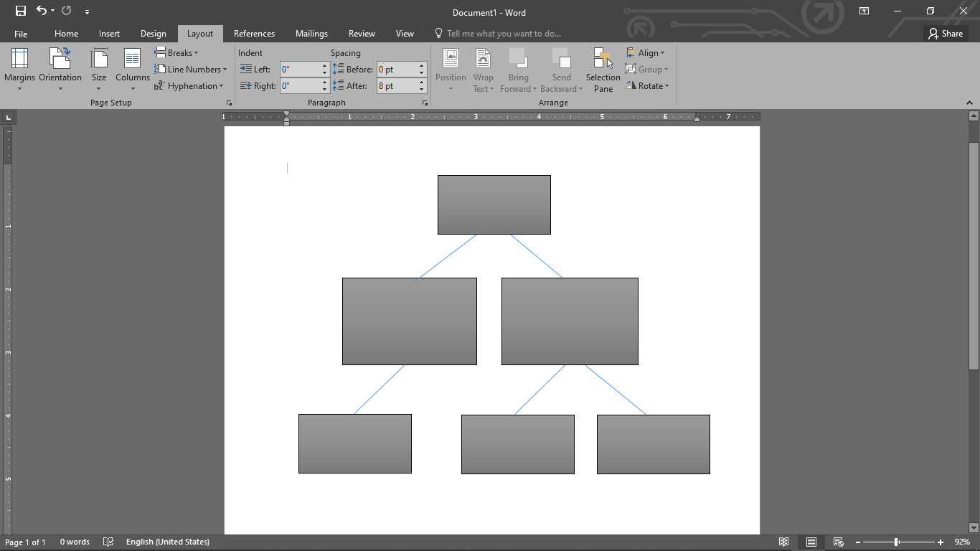Screen dimensions: 980x551
Task: Click the Send Backward icon
Action: pos(560,59)
